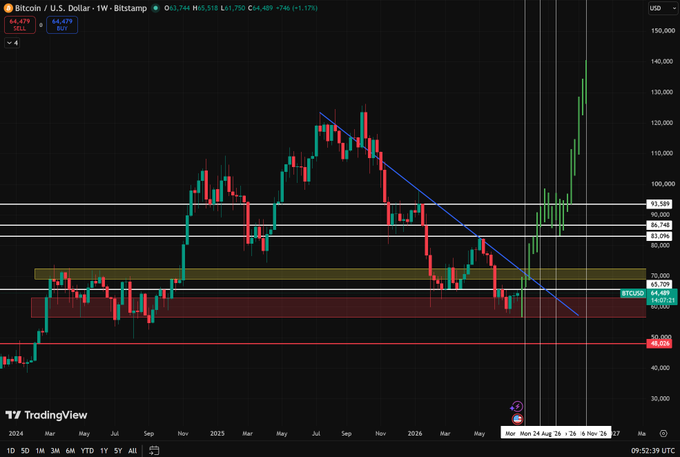Click the closing value C64,489 in header

[261, 8]
